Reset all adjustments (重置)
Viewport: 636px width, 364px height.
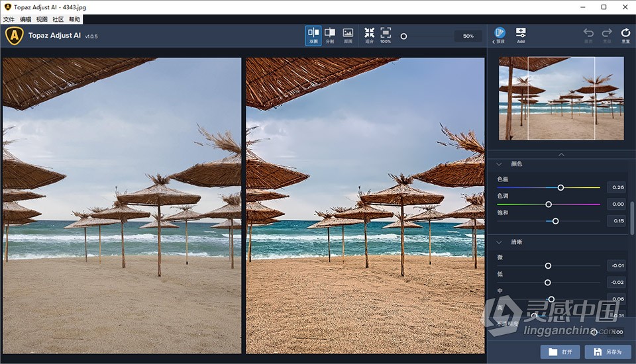[x=625, y=36]
